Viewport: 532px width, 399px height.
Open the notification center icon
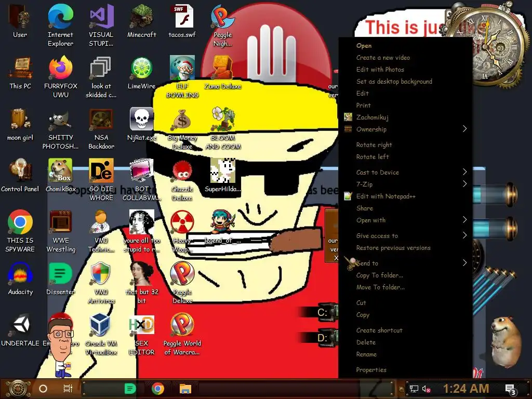click(x=511, y=389)
